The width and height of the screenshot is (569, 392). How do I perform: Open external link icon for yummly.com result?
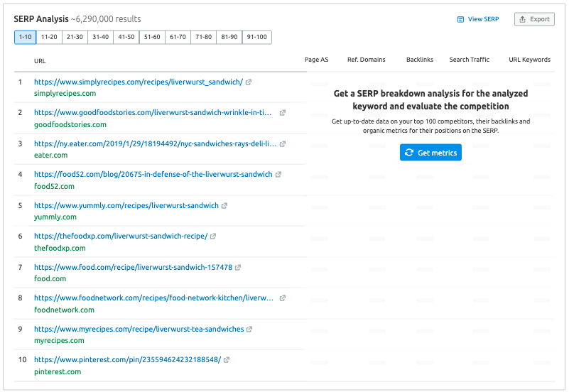click(x=224, y=206)
